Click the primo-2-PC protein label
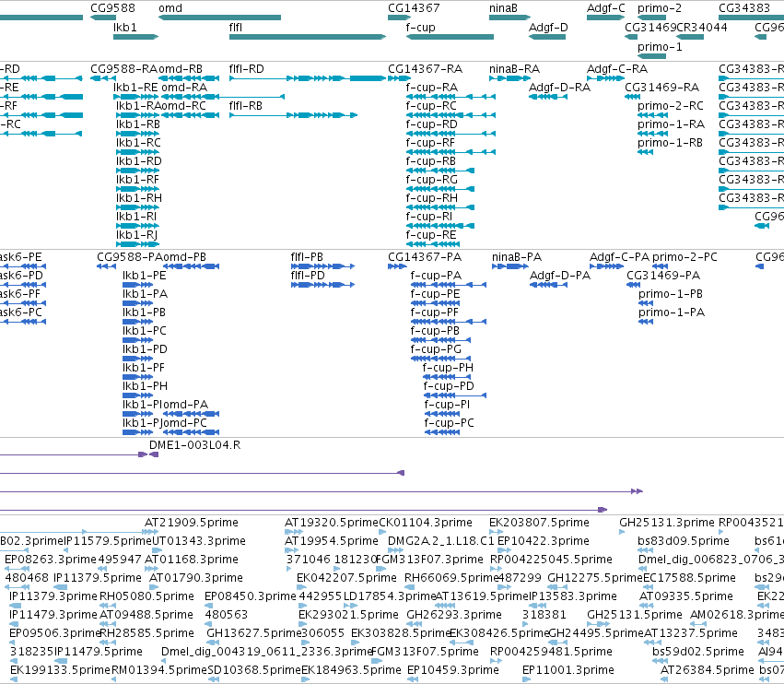 pos(685,257)
